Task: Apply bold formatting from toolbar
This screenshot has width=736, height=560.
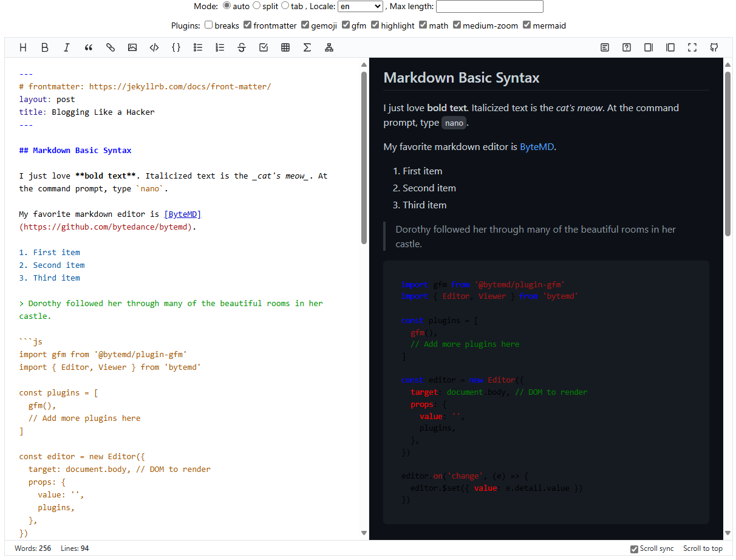Action: pos(45,47)
